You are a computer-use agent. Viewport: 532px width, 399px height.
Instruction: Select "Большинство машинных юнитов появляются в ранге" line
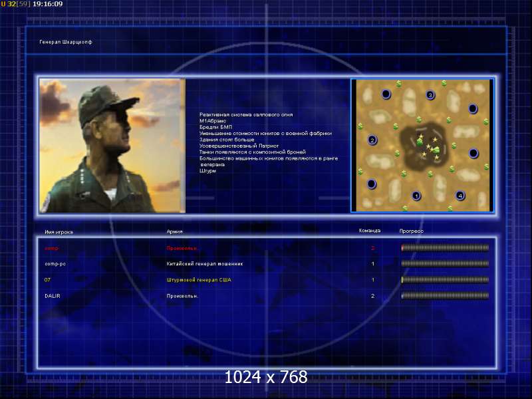tap(269, 158)
